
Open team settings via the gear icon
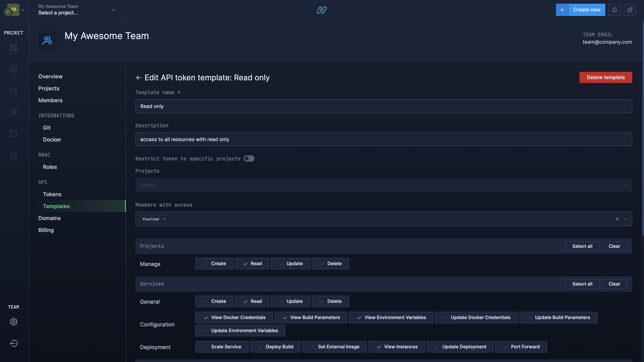click(x=13, y=322)
